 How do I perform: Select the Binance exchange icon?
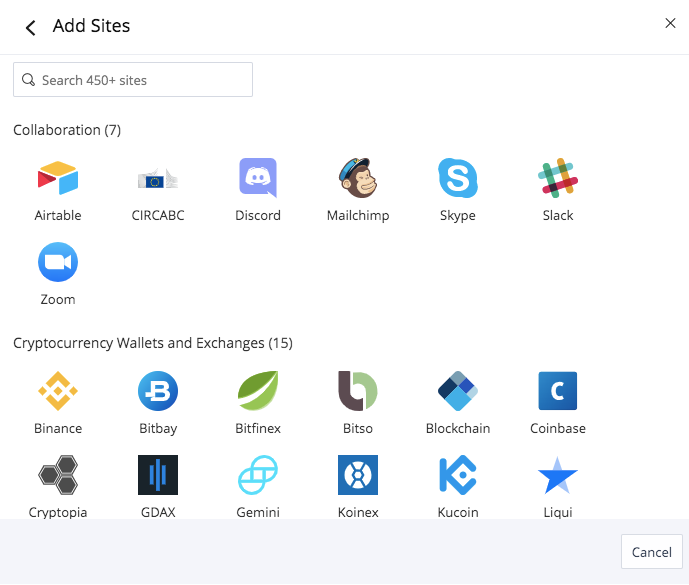pos(58,391)
